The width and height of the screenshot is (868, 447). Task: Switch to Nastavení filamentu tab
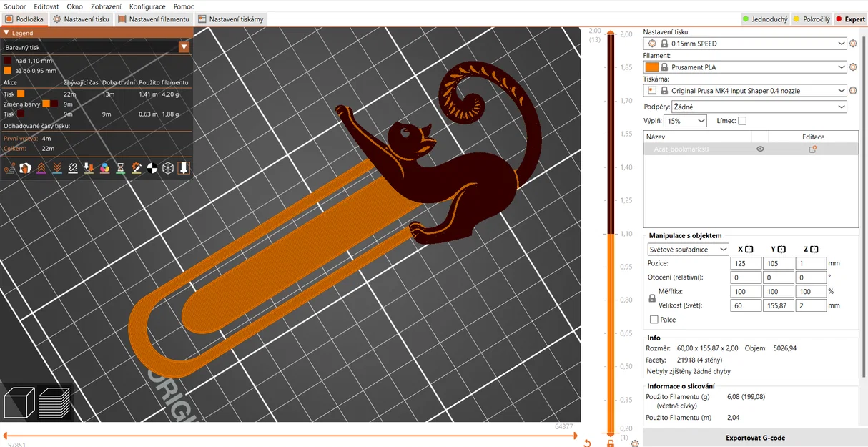pyautogui.click(x=154, y=19)
